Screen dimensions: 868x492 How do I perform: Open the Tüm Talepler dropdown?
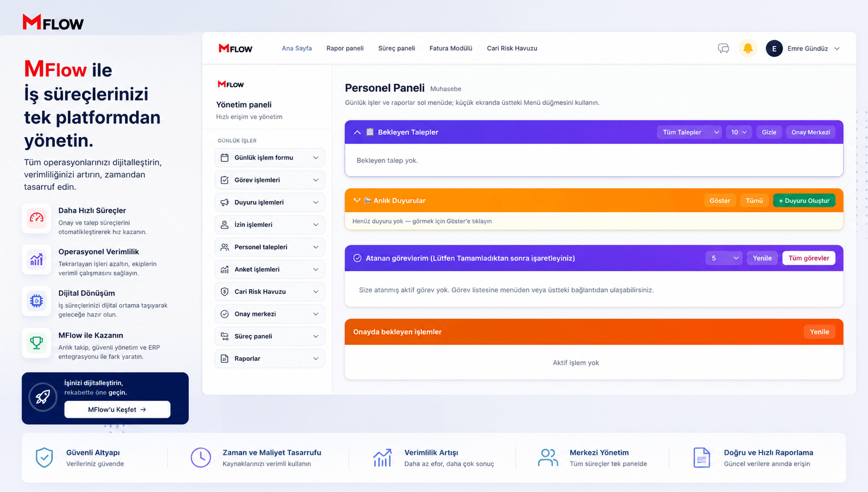pyautogui.click(x=689, y=132)
